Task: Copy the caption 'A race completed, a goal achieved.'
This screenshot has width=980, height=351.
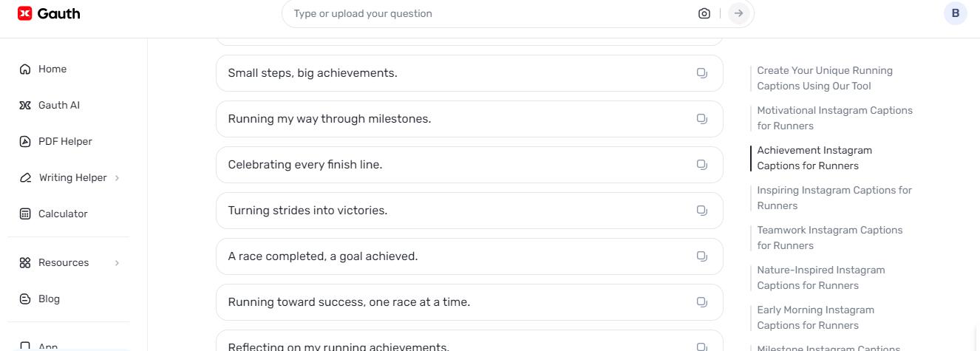Action: pyautogui.click(x=702, y=256)
